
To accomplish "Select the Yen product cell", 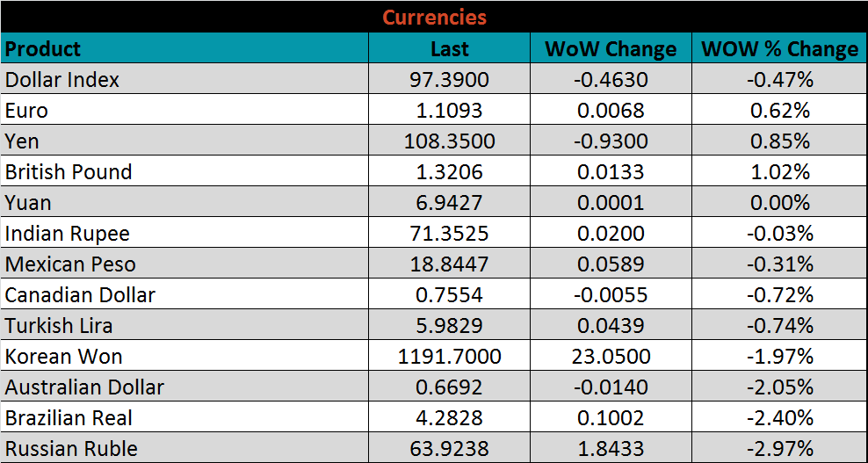I will (23, 141).
